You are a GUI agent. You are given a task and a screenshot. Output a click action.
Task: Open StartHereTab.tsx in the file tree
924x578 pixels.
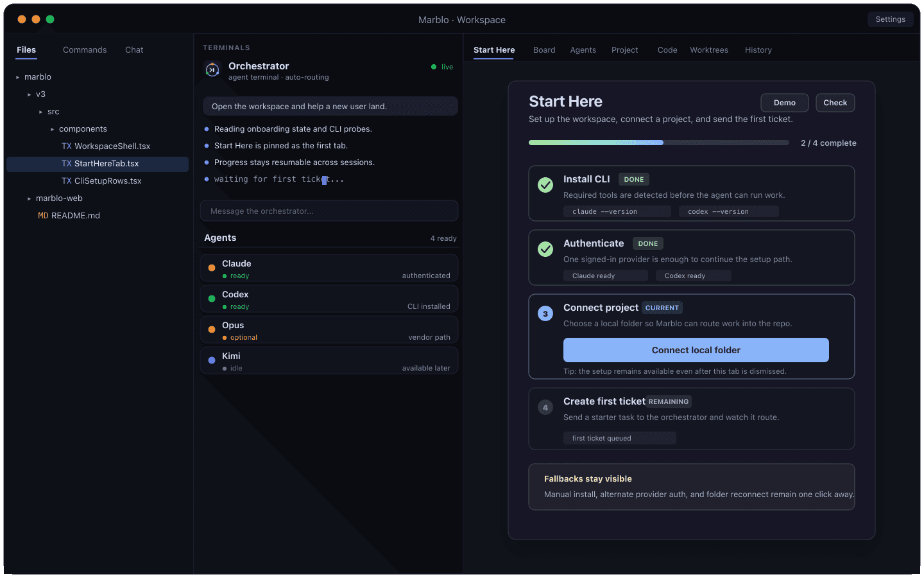click(x=98, y=164)
